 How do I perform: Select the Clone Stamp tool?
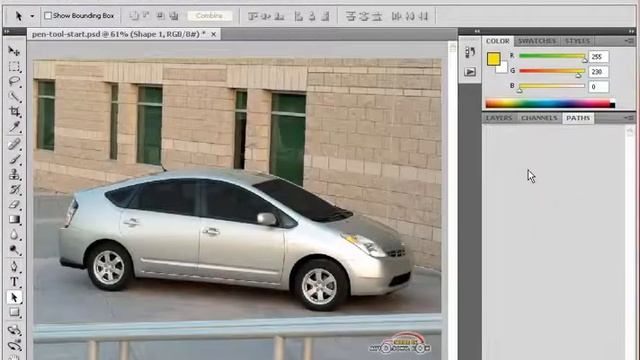coord(14,174)
